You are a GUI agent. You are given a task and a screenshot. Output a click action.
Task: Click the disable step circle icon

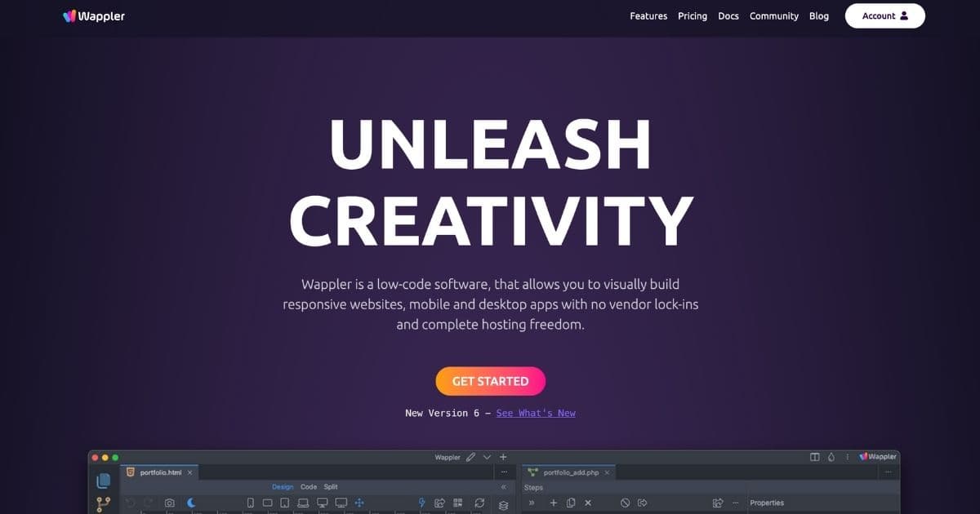(625, 503)
